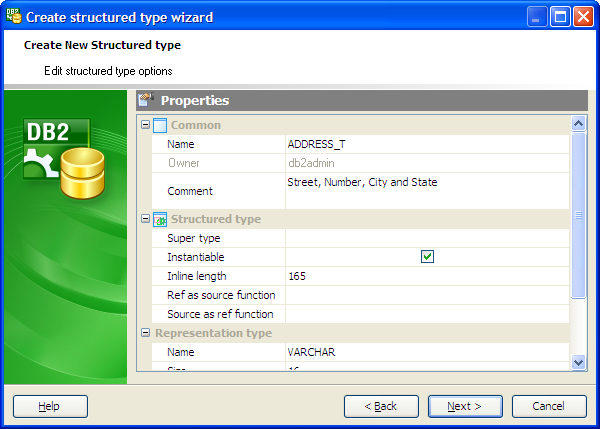
Task: Click the Inline length row label
Action: (x=197, y=276)
